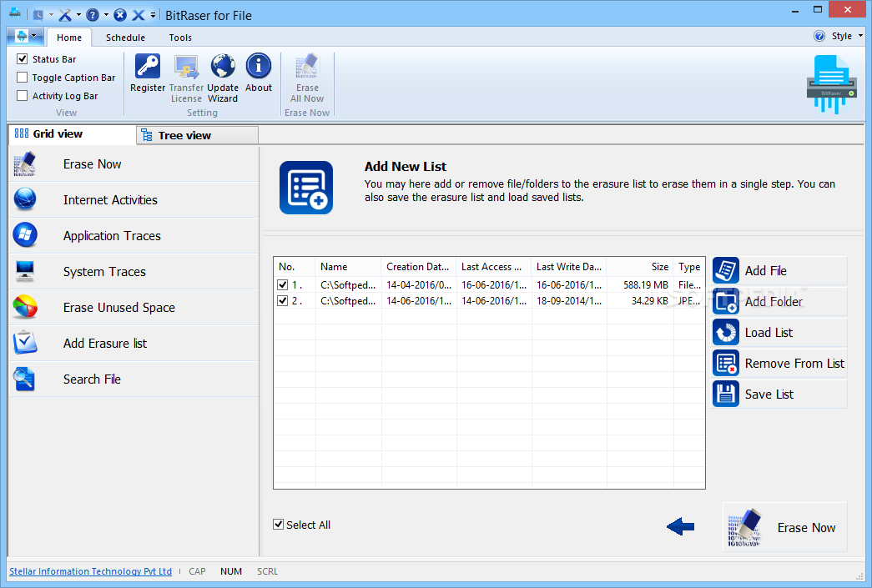Toggle the Select All checkbox

(x=279, y=524)
